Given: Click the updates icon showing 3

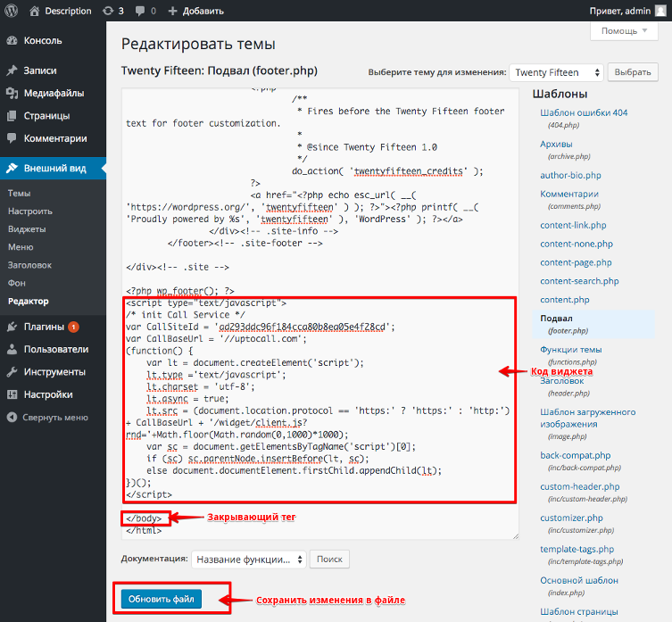Looking at the screenshot, I should (x=108, y=11).
